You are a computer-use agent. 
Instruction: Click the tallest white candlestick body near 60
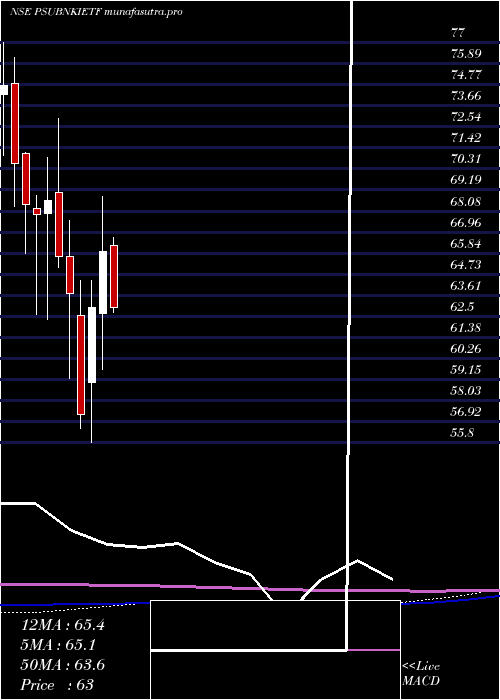tap(92, 345)
